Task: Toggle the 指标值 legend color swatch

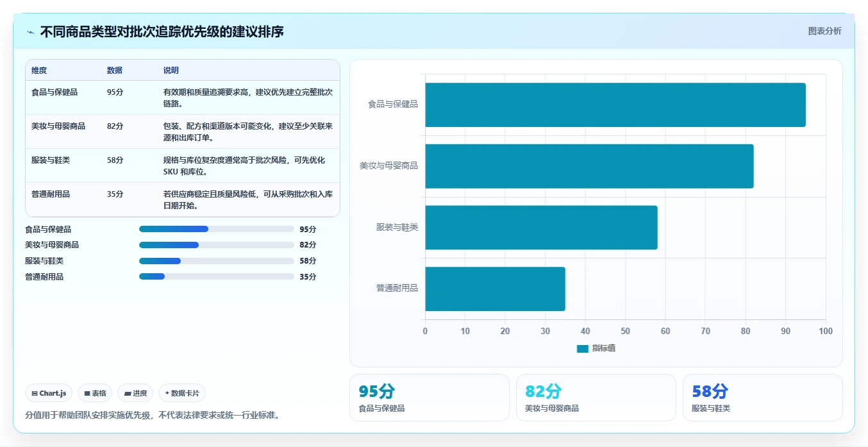Action: pos(583,348)
